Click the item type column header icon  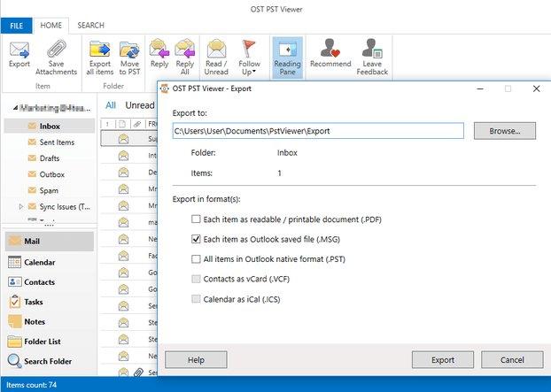122,124
